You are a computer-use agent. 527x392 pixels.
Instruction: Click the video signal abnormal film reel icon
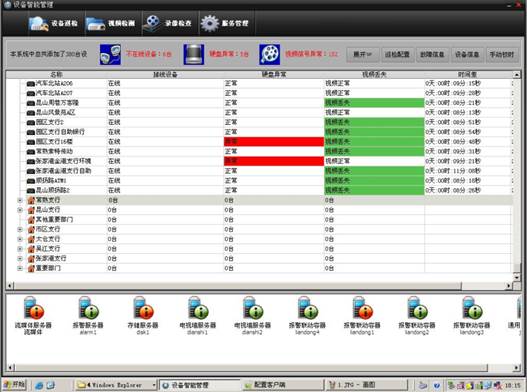pos(270,54)
